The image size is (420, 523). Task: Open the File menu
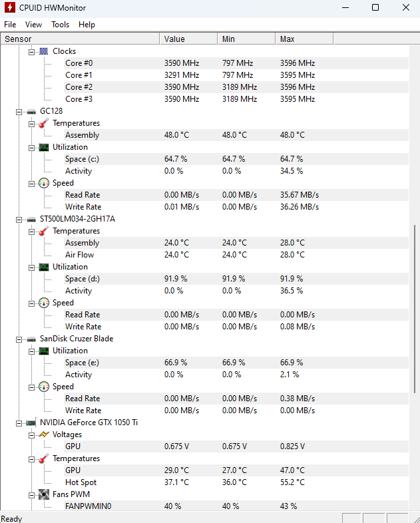[10, 25]
